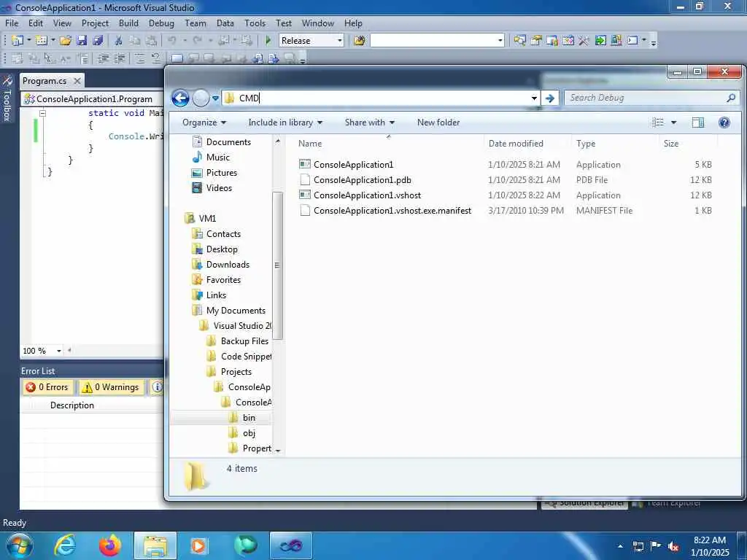Open the Toolbox hammer-and-wrench toolbar icon
The height and width of the screenshot is (560, 747).
click(584, 41)
